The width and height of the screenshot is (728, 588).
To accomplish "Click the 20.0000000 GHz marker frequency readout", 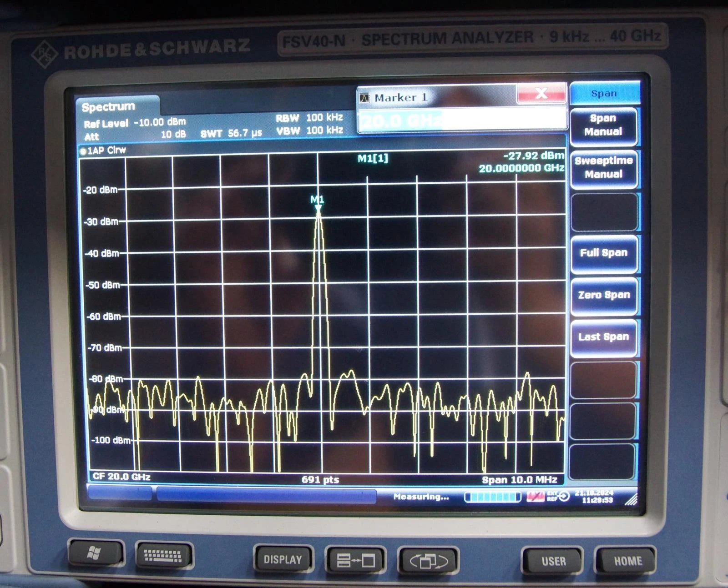I will coord(521,168).
